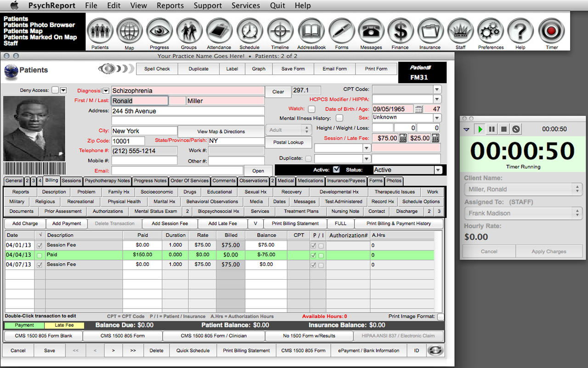Image resolution: width=588 pixels, height=368 pixels.
Task: Toggle the Duplicate checkbox
Action: point(308,159)
